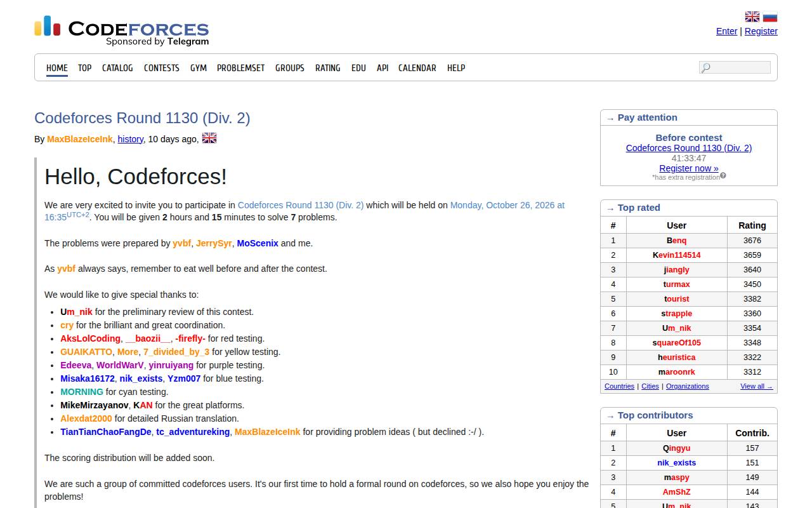Open Qingyu's profile in Top contributors
The image size is (812, 508).
(677, 448)
